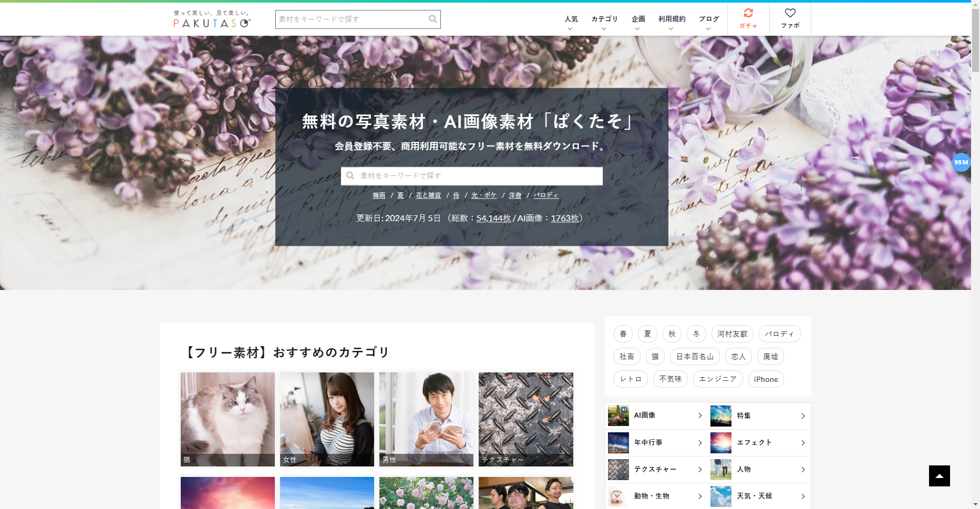Viewport: 980px width, 509px height.
Task: Click the arrow beside sidebar テクスチャー
Action: click(x=700, y=469)
